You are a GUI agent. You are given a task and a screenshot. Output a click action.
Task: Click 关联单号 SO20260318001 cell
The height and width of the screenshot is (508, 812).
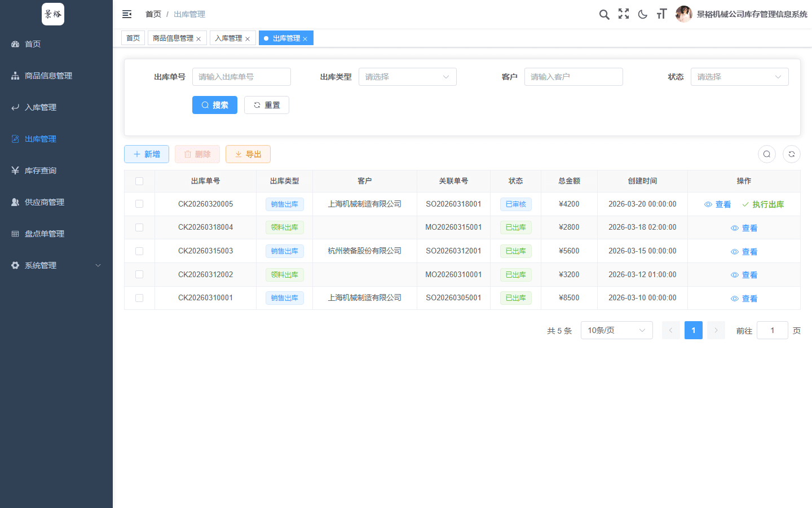[454, 204]
